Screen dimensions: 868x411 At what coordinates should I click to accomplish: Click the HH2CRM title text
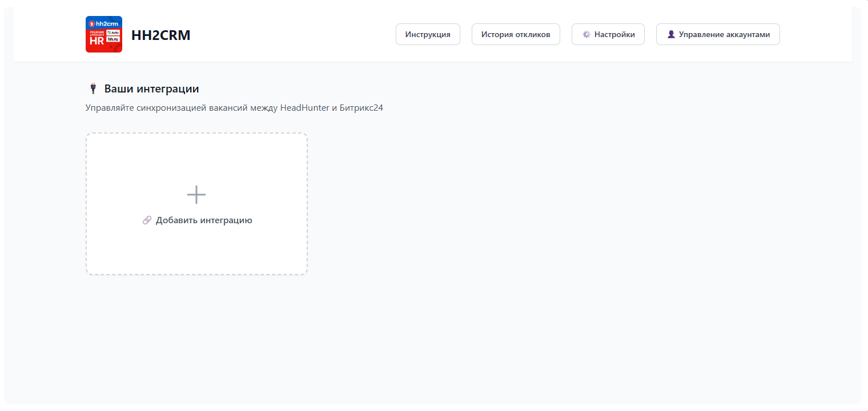161,35
